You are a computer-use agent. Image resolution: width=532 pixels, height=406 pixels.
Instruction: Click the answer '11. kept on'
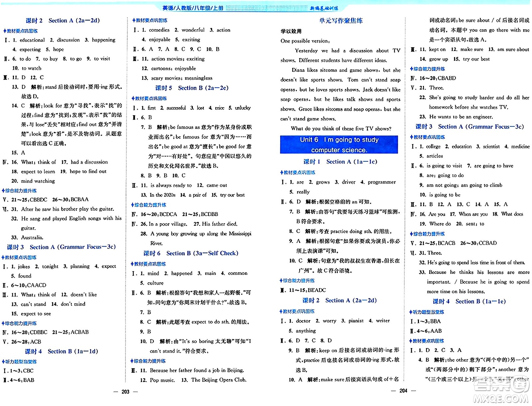point(433,50)
